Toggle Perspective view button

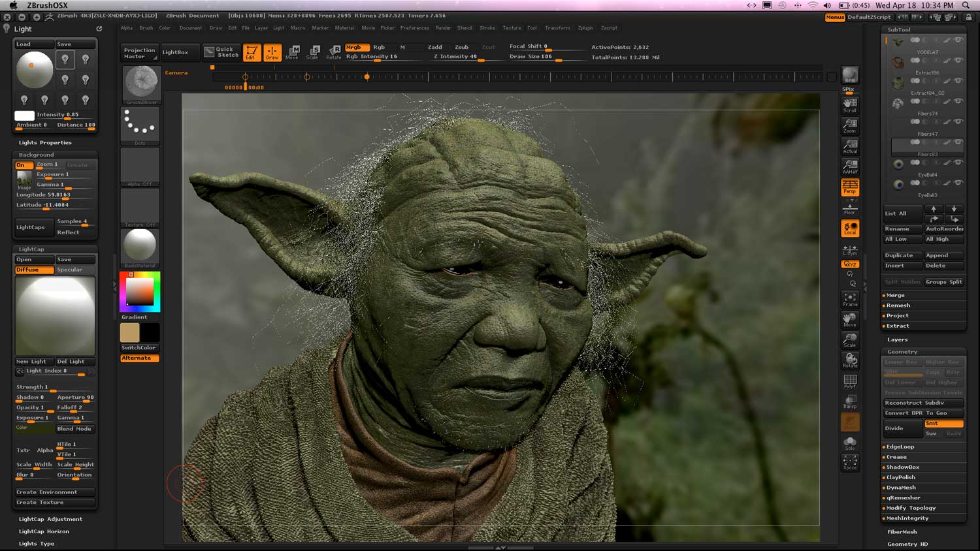tap(850, 187)
